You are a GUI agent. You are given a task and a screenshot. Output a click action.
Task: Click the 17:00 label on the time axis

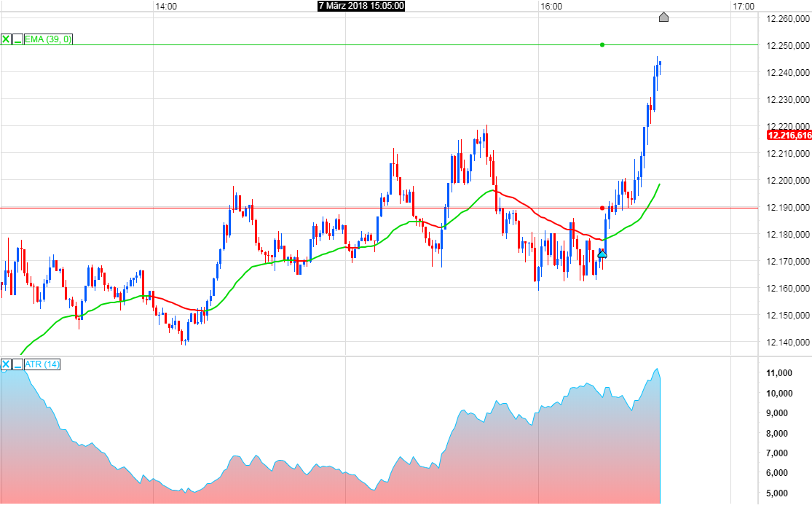pos(744,5)
